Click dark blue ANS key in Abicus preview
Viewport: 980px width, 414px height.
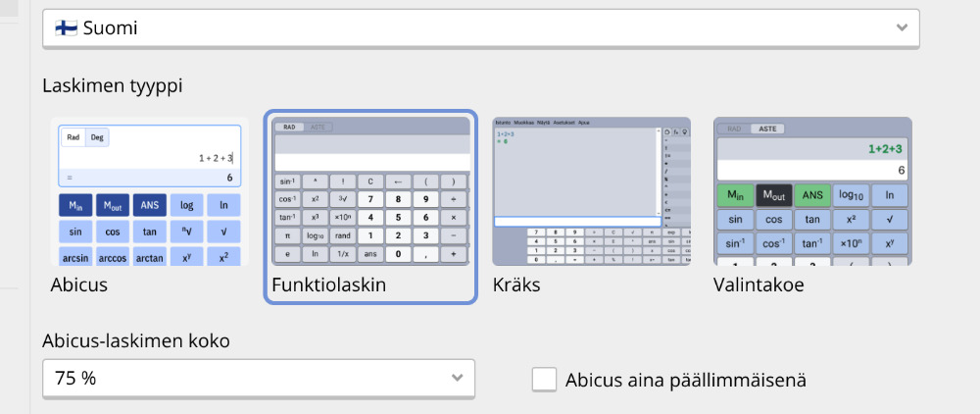150,204
